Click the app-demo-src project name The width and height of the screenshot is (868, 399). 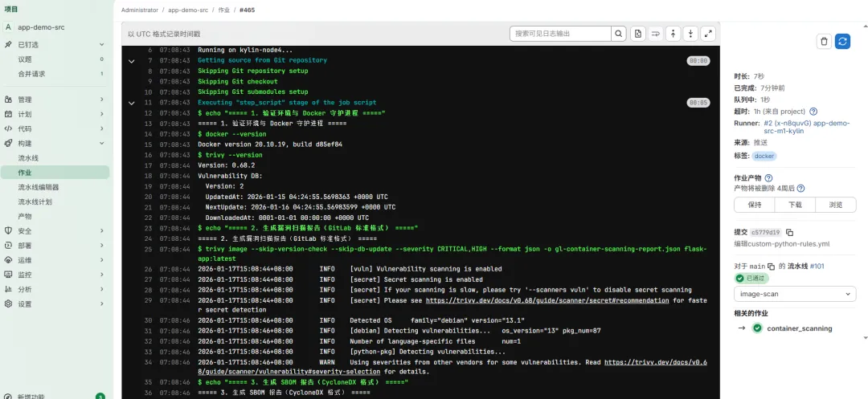tap(41, 27)
